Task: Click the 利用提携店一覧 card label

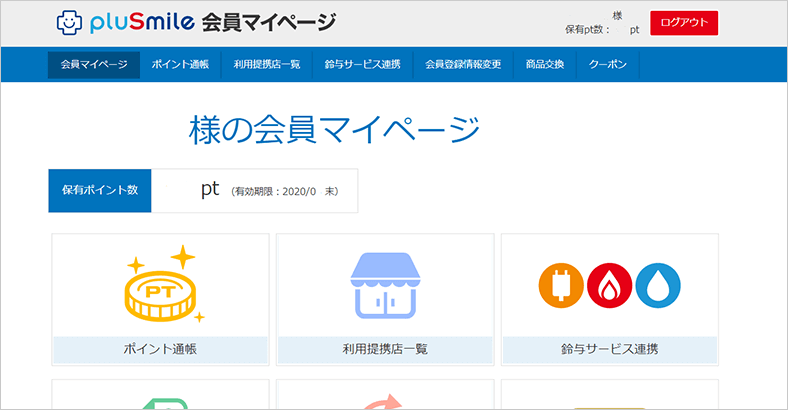Action: [385, 349]
